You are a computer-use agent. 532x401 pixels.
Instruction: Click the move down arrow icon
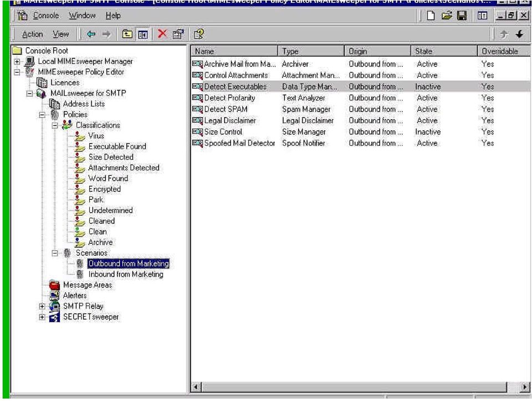click(x=519, y=34)
